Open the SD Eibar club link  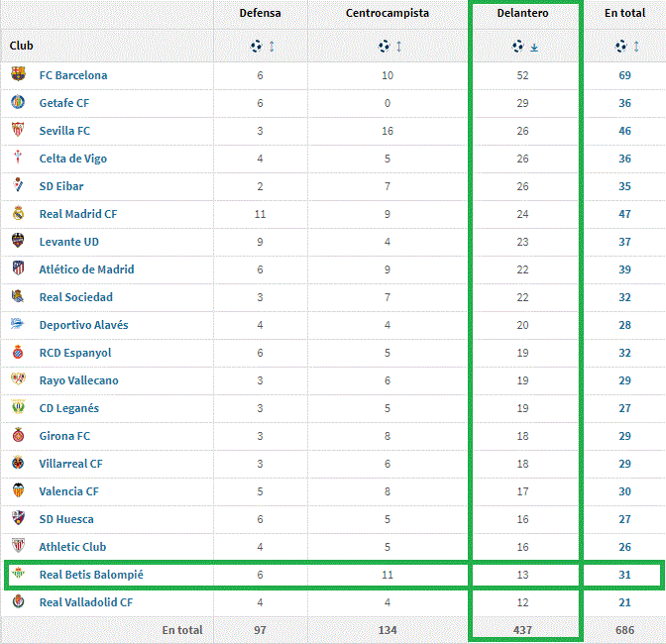point(61,186)
